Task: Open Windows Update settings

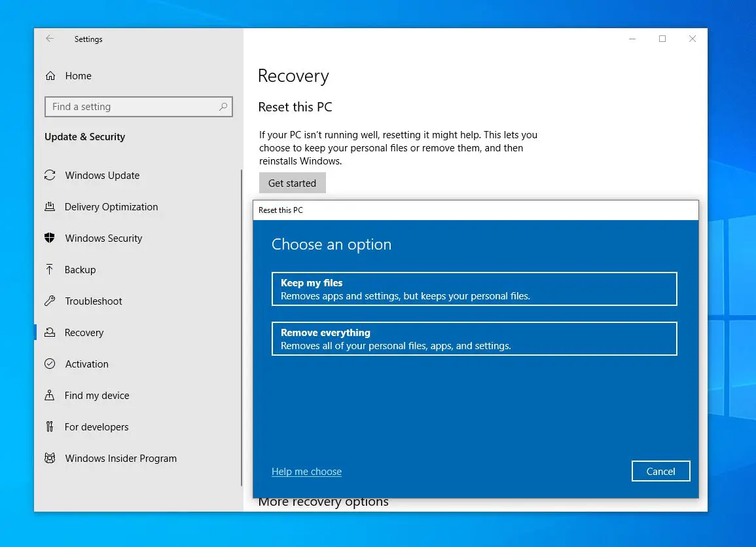Action: click(x=102, y=175)
